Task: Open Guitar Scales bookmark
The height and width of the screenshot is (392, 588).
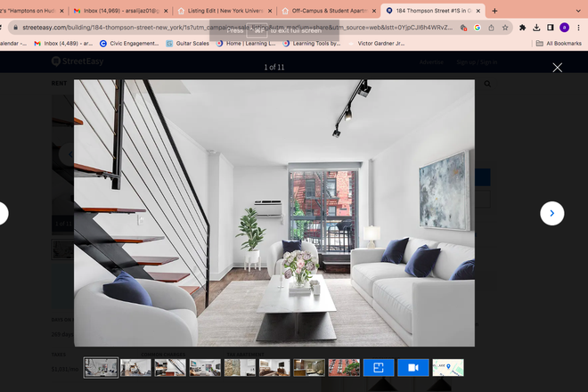Action: [x=187, y=44]
